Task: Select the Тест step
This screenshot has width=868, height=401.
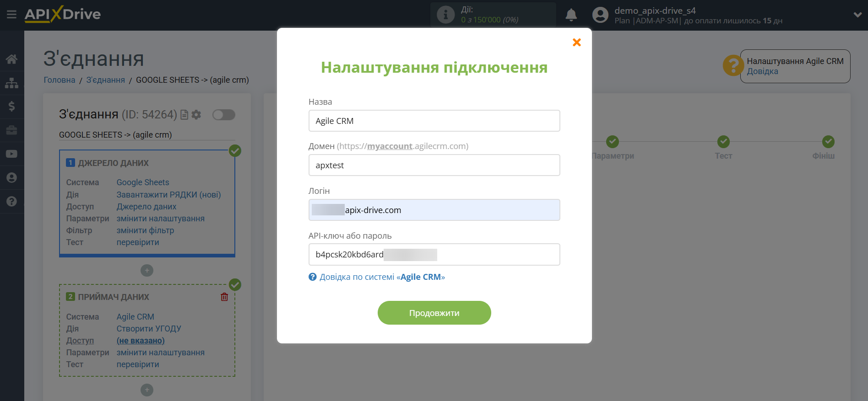Action: [724, 155]
